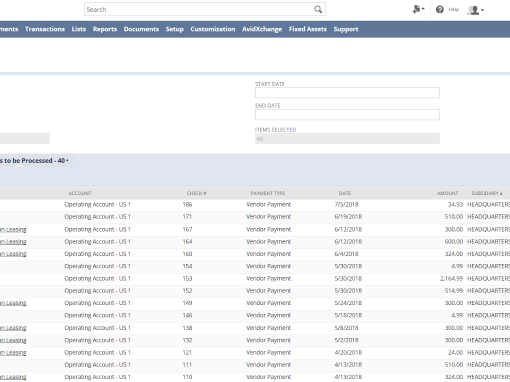The image size is (510, 382).
Task: Open the Leasing link on check 164 row
Action: coord(13,242)
